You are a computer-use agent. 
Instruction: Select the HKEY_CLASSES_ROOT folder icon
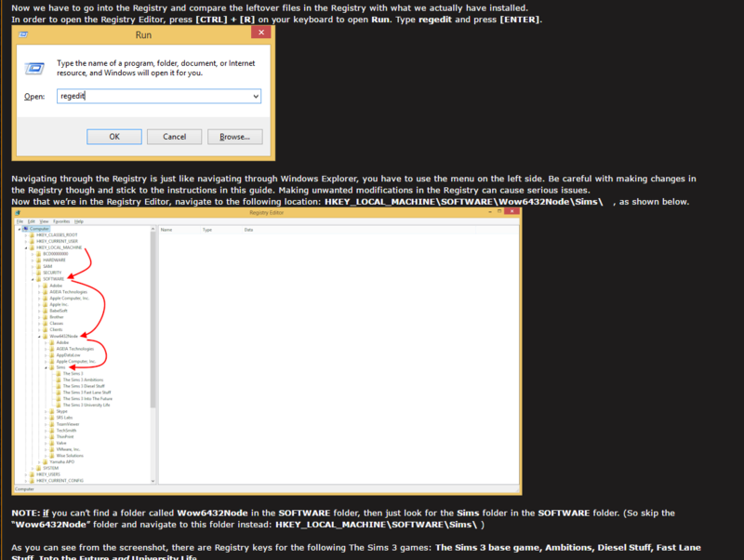pyautogui.click(x=33, y=235)
